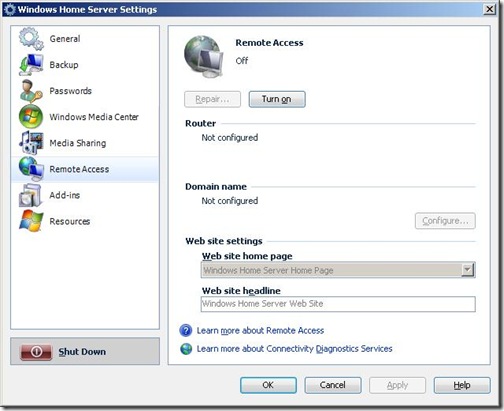
Task: Switch to the Media Sharing label
Action: 78,143
